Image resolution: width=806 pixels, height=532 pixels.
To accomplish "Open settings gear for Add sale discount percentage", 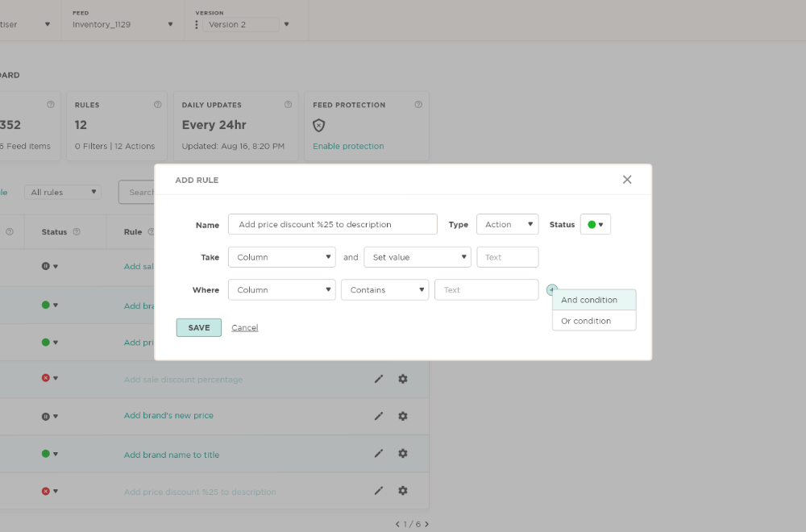I will [403, 379].
